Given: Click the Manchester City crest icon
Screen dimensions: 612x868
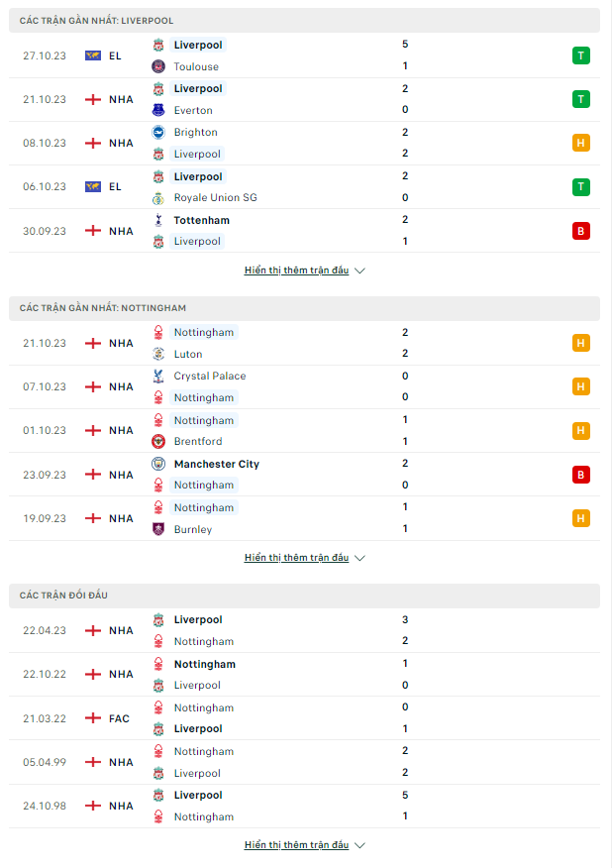Looking at the screenshot, I should pos(158,464).
